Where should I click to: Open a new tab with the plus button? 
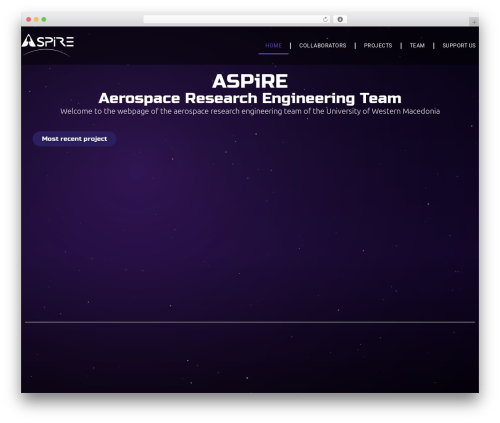pyautogui.click(x=474, y=22)
